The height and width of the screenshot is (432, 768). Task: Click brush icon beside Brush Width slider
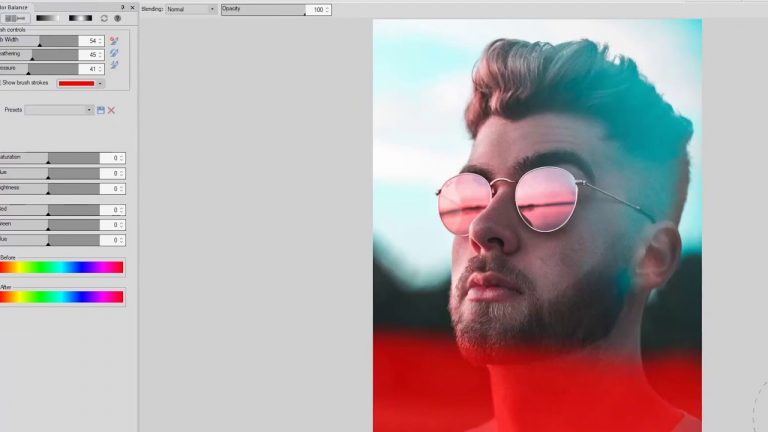pyautogui.click(x=114, y=41)
